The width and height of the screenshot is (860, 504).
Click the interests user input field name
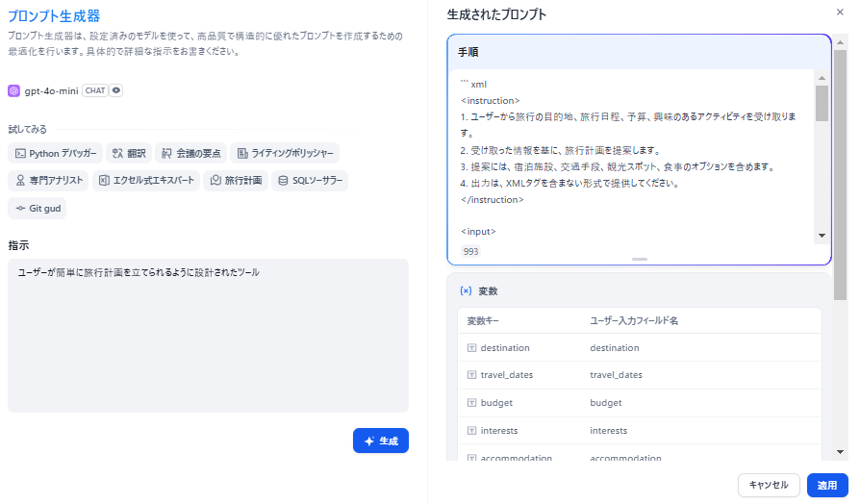tap(608, 431)
